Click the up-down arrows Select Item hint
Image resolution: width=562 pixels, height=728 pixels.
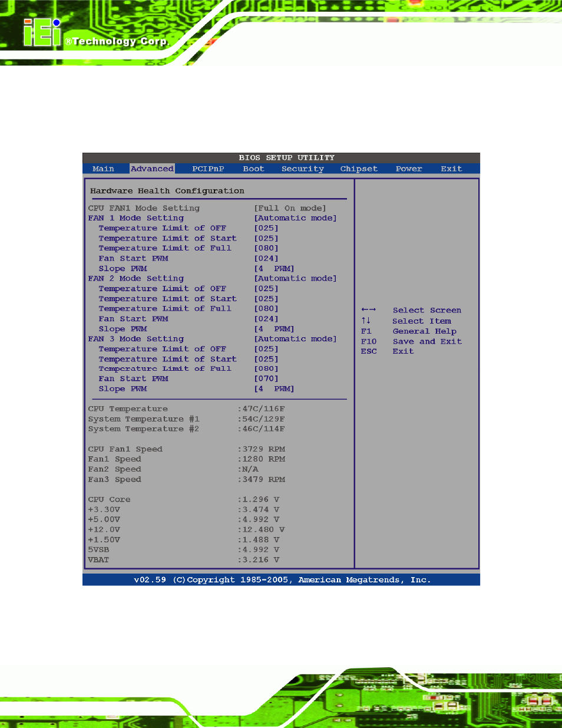(406, 321)
